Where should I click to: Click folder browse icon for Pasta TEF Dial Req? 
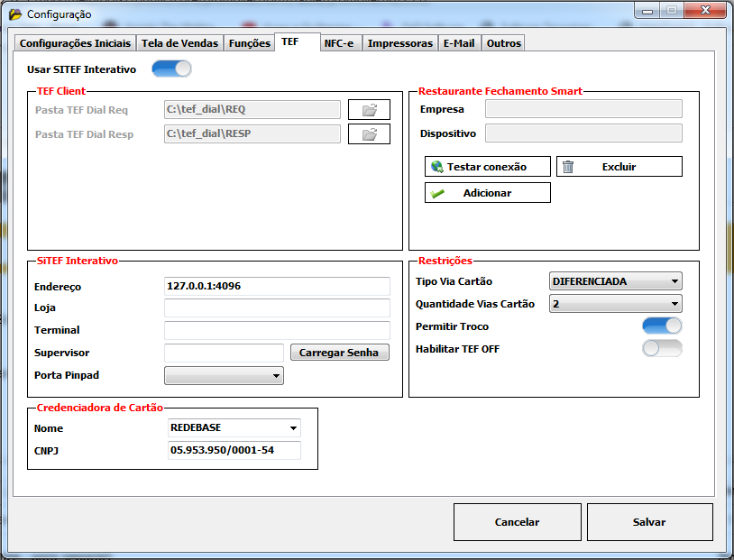[x=369, y=110]
